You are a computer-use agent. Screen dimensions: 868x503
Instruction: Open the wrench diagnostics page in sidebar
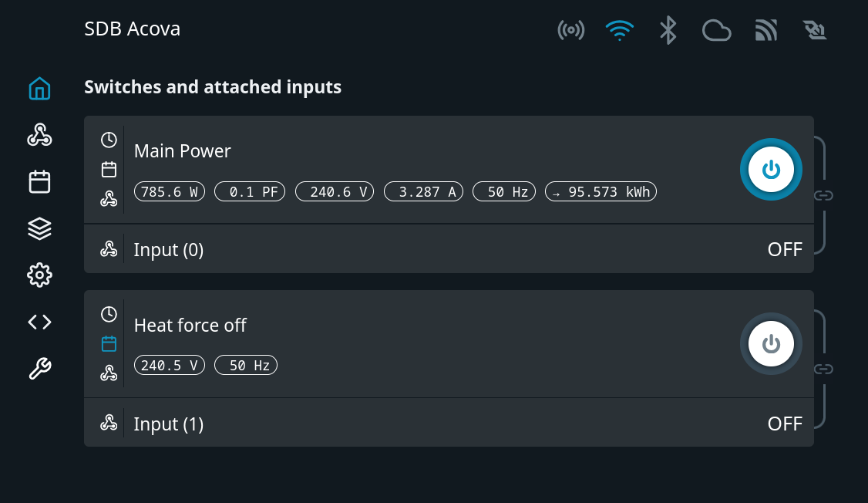click(39, 369)
